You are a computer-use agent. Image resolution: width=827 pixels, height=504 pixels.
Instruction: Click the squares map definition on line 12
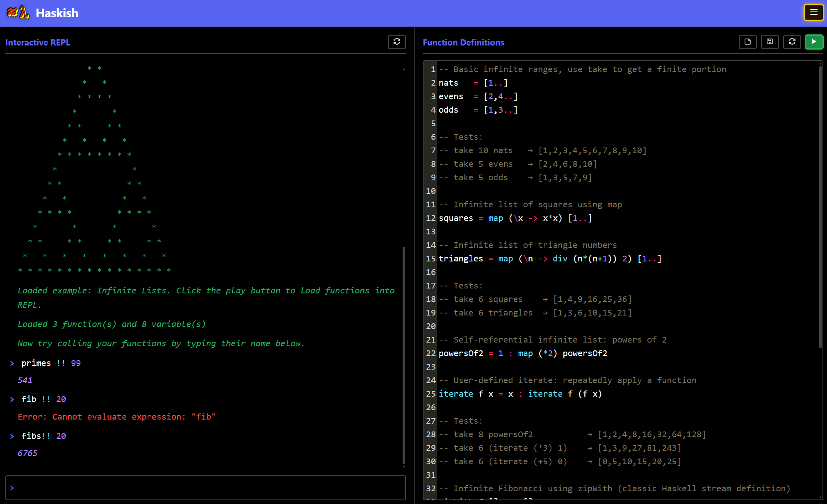[x=515, y=218]
